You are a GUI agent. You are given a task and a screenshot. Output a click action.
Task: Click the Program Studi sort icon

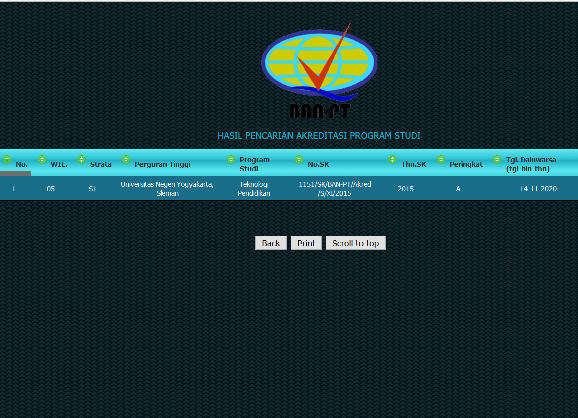(231, 159)
